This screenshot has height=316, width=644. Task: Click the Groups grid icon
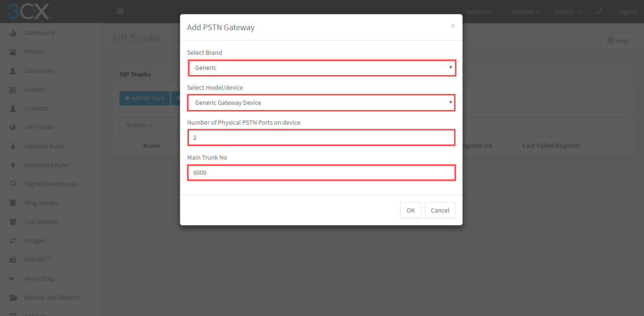13,90
